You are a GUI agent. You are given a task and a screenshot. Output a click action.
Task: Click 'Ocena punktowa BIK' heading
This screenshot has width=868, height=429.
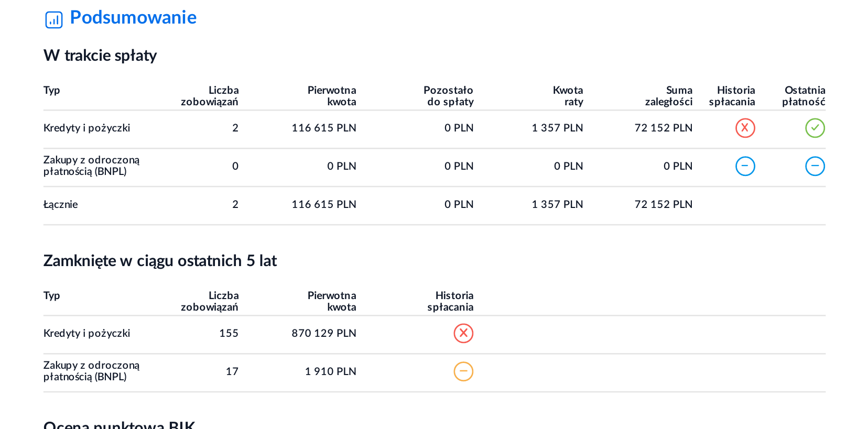click(119, 424)
